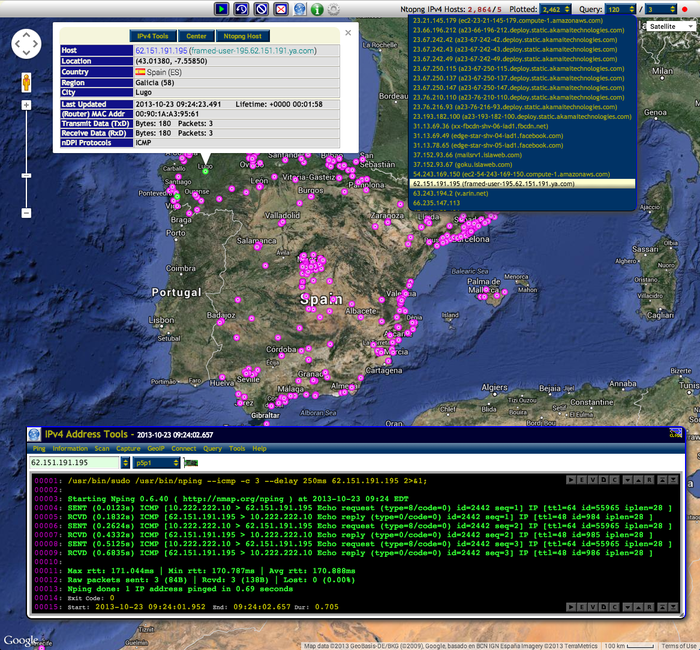
Task: Open the GeoIP menu
Action: click(157, 449)
